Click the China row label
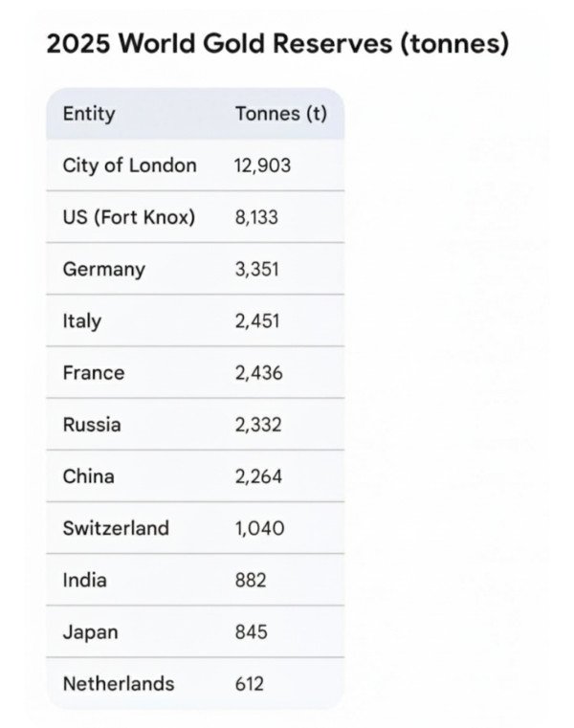Viewport: 574px width, 728px height. tap(88, 475)
